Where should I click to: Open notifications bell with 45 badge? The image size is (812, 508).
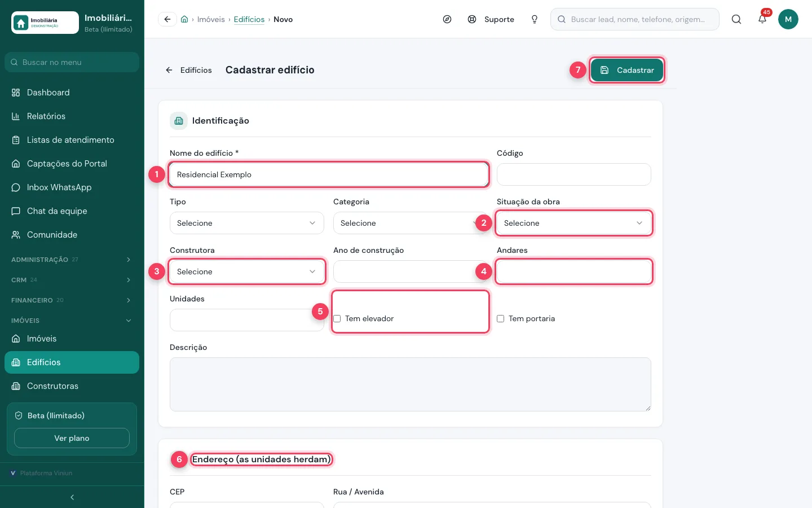click(x=762, y=19)
